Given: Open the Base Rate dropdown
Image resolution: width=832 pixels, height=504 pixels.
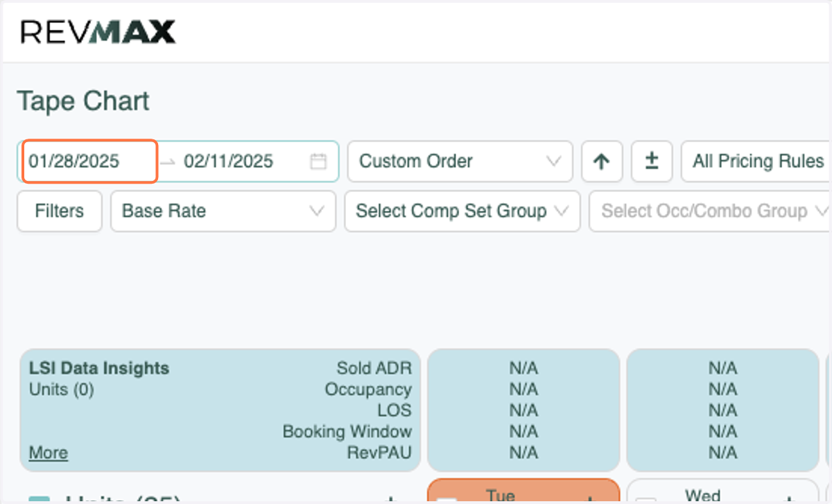Looking at the screenshot, I should coord(223,211).
